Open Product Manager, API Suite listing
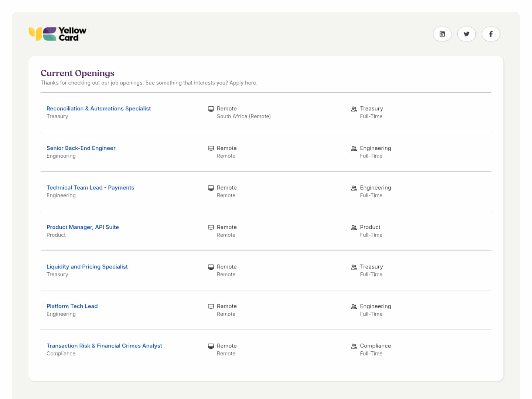This screenshot has width=532, height=399. point(83,227)
